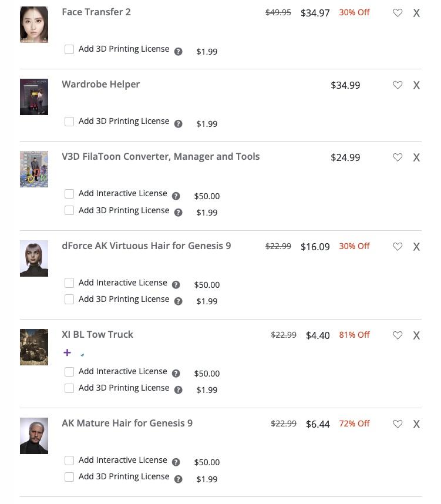The width and height of the screenshot is (441, 504).
Task: Tick 3D Printing License for dForce AK Virtuous Hair
Action: (x=69, y=300)
